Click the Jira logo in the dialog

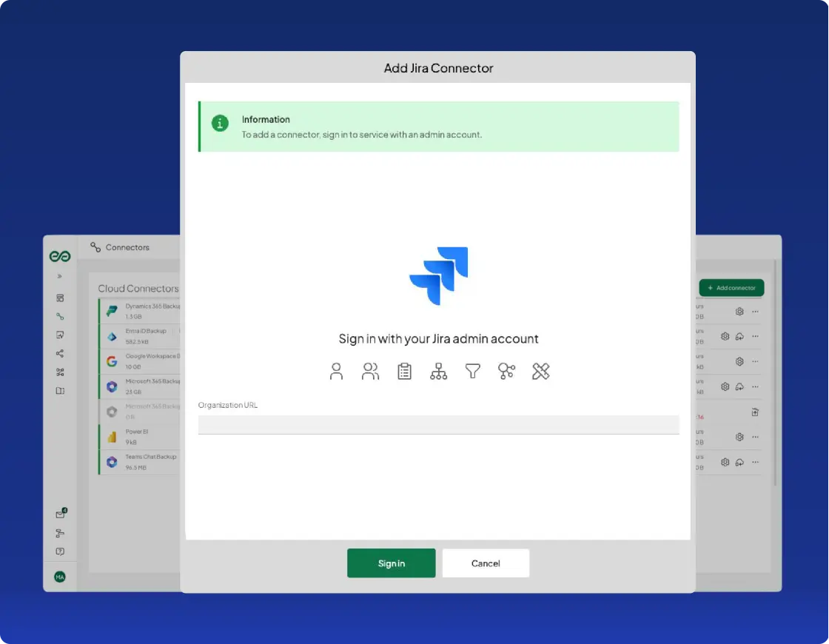pyautogui.click(x=439, y=276)
